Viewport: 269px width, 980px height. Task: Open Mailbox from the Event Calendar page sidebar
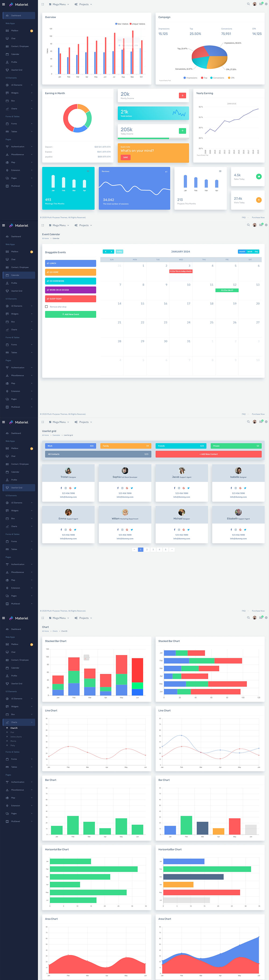(x=19, y=251)
